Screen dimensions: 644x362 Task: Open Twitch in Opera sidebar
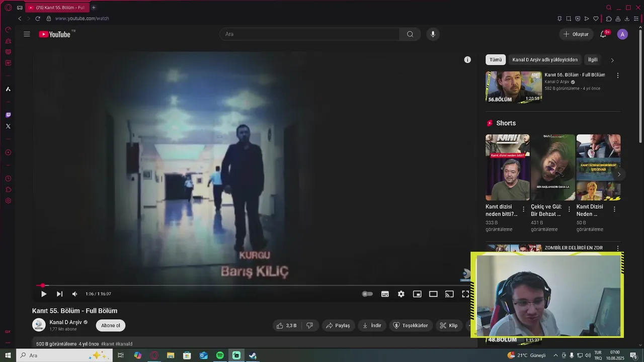point(8,115)
